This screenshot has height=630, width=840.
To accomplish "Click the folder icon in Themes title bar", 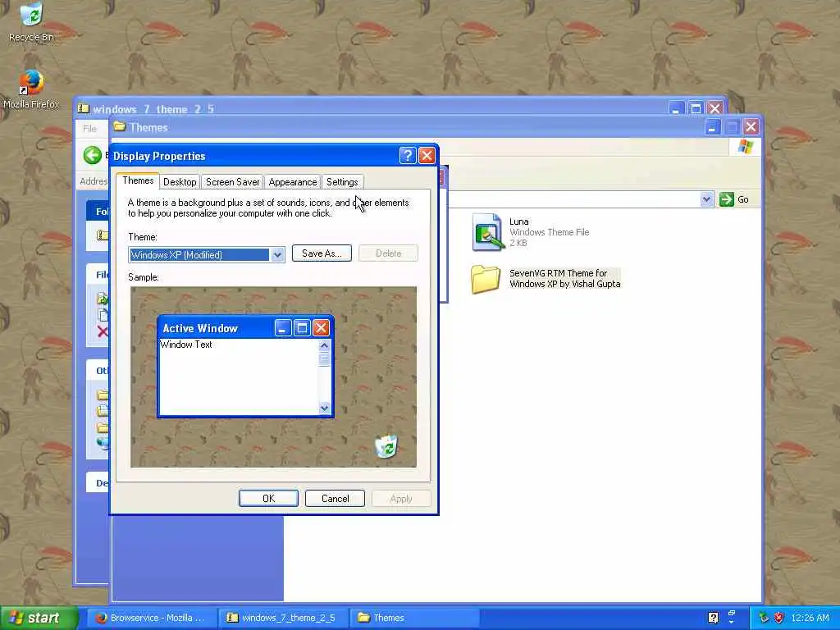I will (120, 127).
